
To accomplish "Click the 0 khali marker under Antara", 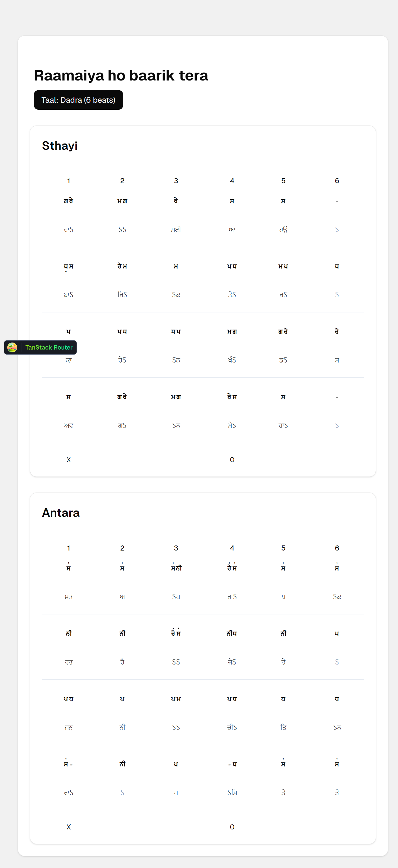I will tap(232, 827).
